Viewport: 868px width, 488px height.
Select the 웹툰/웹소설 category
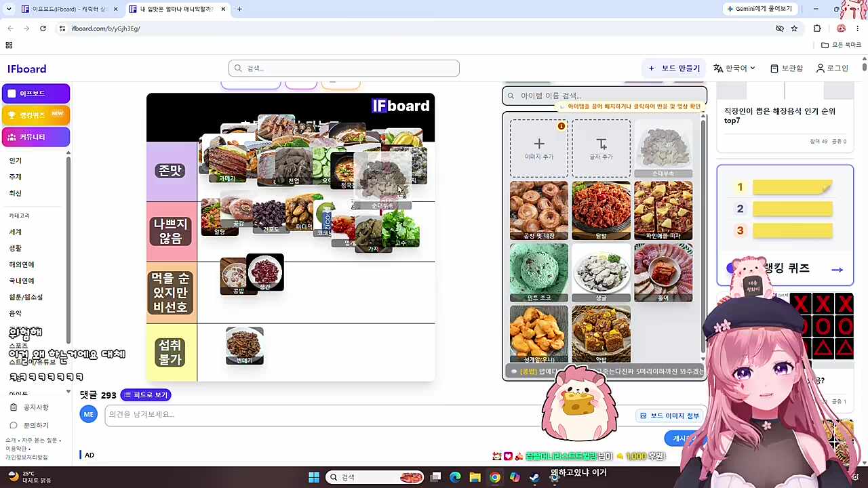(x=26, y=297)
